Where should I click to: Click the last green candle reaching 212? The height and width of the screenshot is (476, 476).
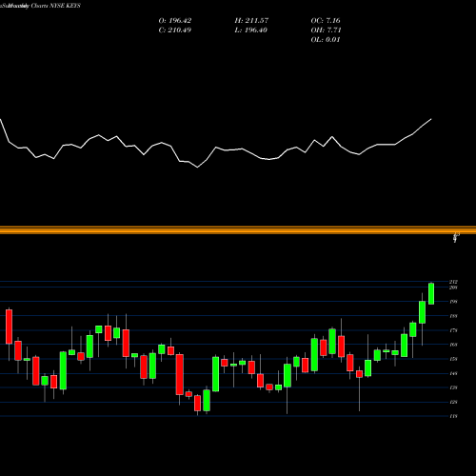[431, 293]
